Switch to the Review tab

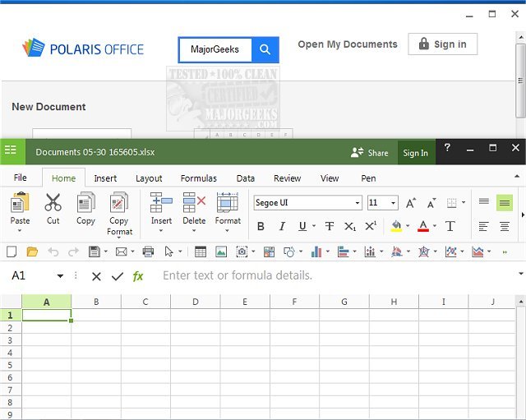click(x=287, y=178)
